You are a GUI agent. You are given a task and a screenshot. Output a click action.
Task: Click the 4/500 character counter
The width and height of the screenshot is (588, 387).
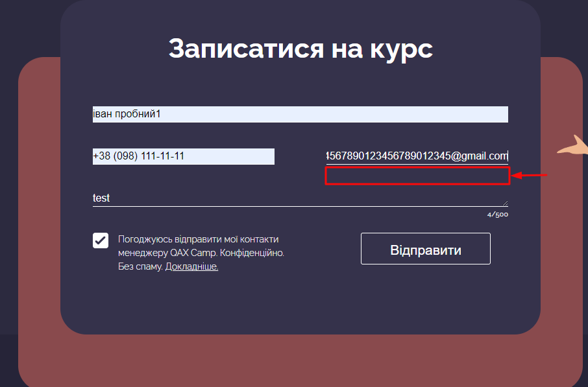pyautogui.click(x=498, y=215)
